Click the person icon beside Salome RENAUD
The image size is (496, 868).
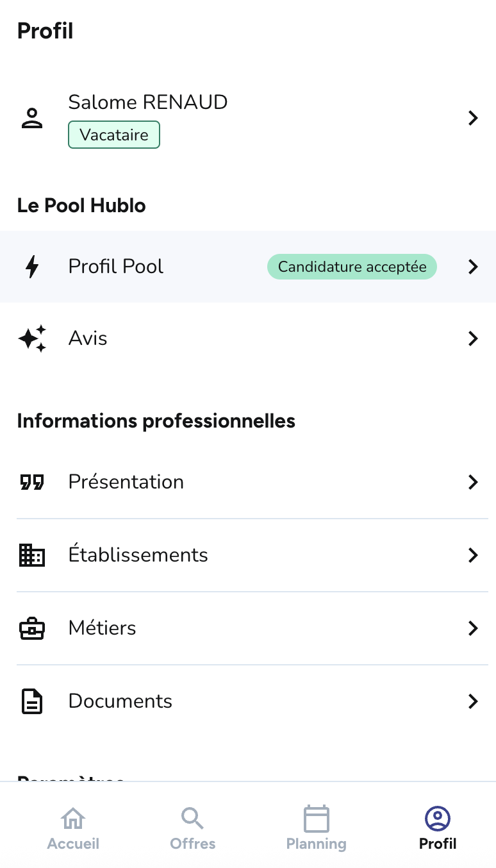[x=31, y=119]
